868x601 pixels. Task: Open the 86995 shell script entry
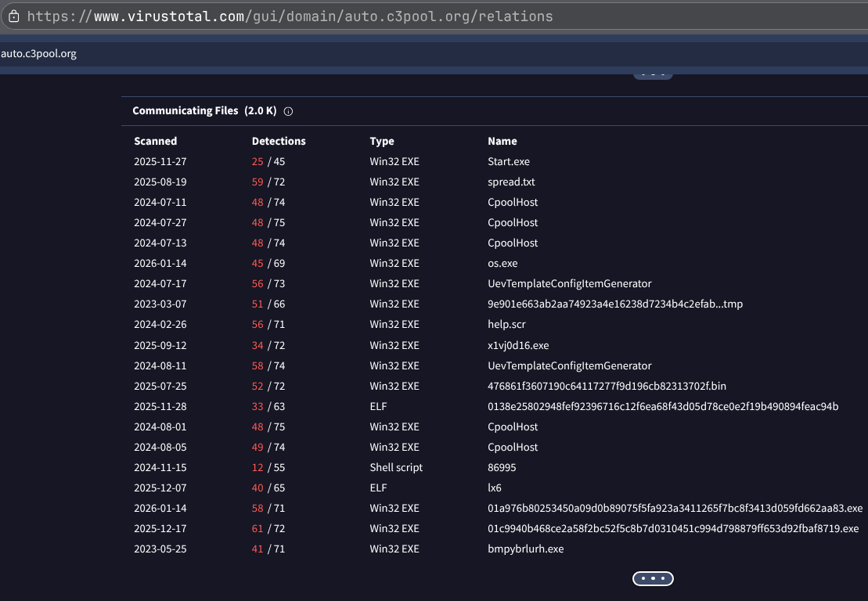[x=502, y=468]
